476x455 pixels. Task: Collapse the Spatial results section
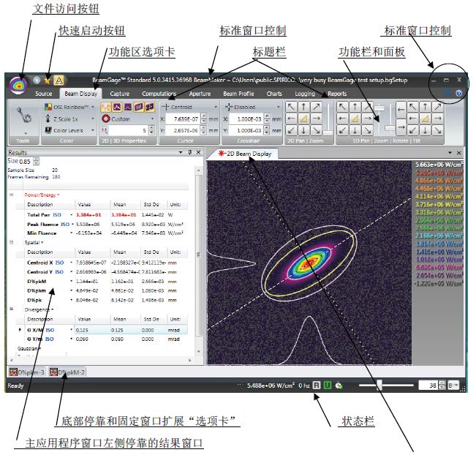tap(11, 241)
